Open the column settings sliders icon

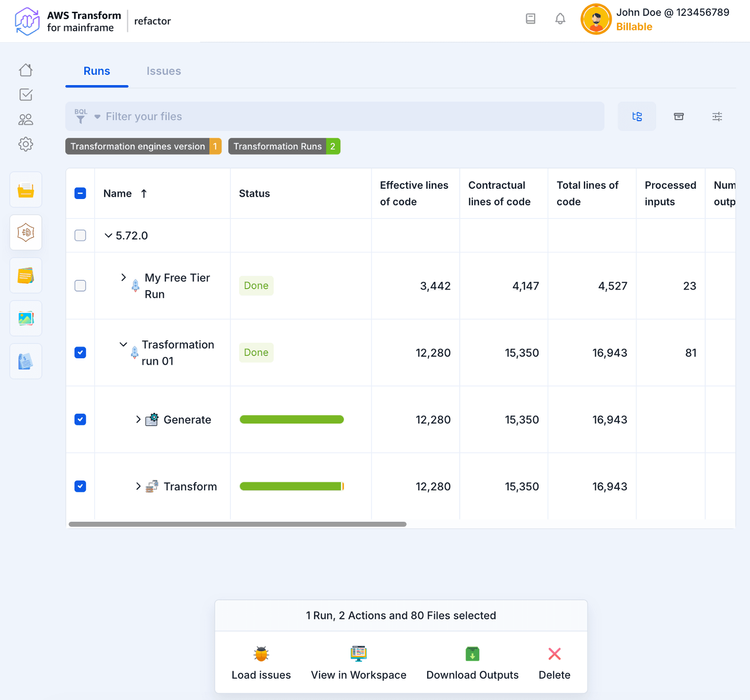[x=717, y=116]
